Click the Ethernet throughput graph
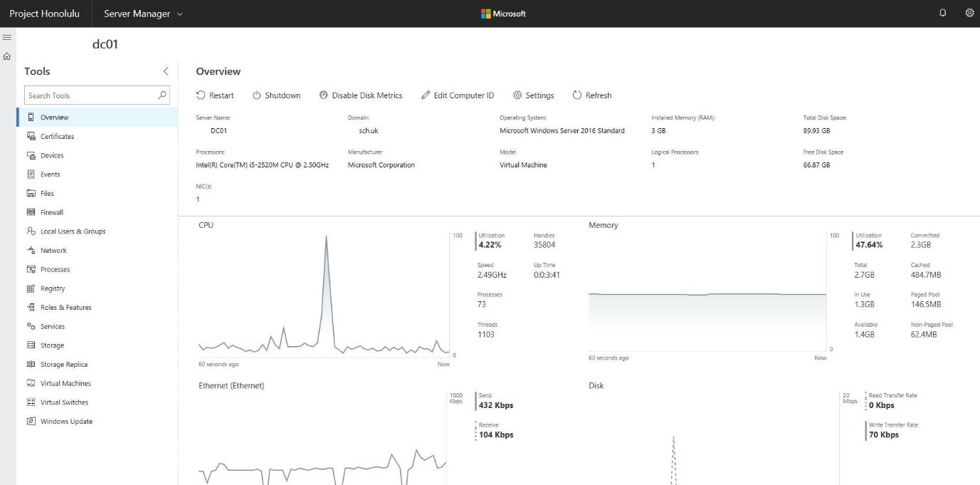 (322, 438)
